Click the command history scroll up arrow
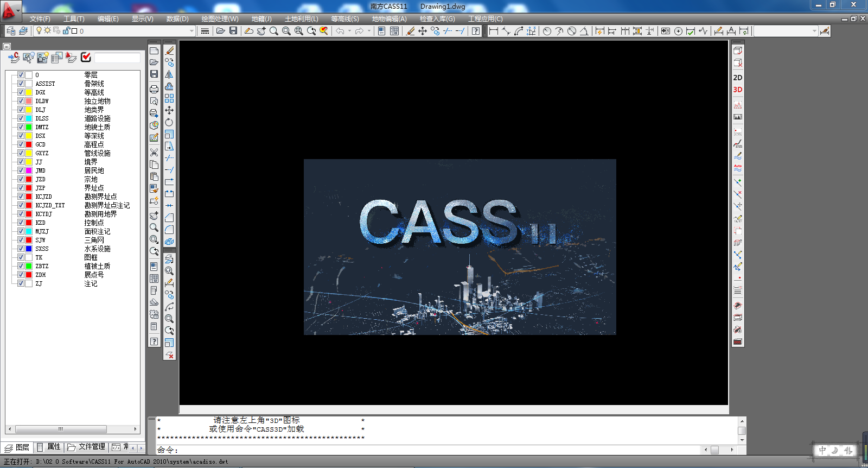The image size is (868, 468). click(x=742, y=421)
